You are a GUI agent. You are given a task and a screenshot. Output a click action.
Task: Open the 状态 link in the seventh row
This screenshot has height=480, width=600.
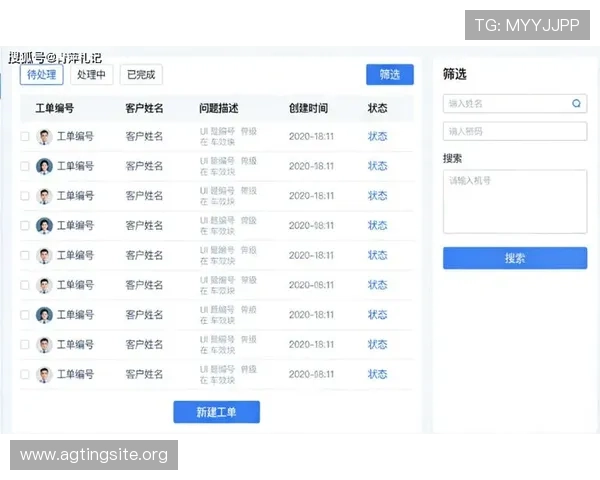[377, 315]
